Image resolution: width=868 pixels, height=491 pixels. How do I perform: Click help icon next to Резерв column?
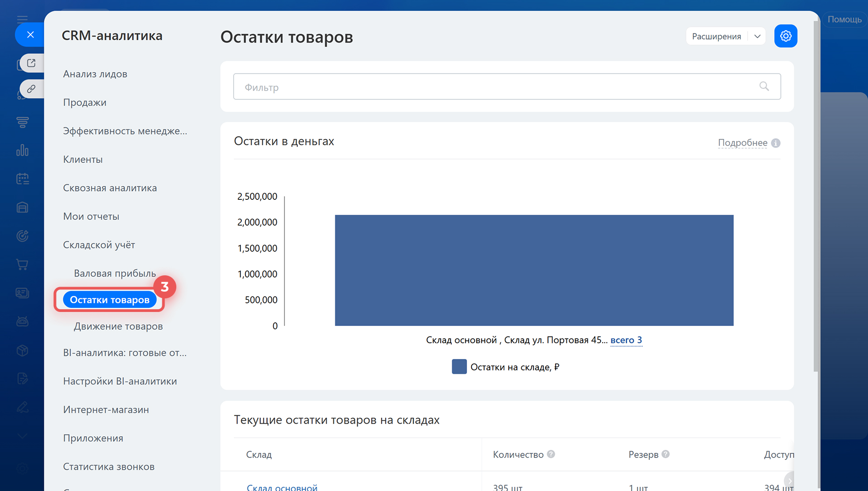pyautogui.click(x=665, y=454)
